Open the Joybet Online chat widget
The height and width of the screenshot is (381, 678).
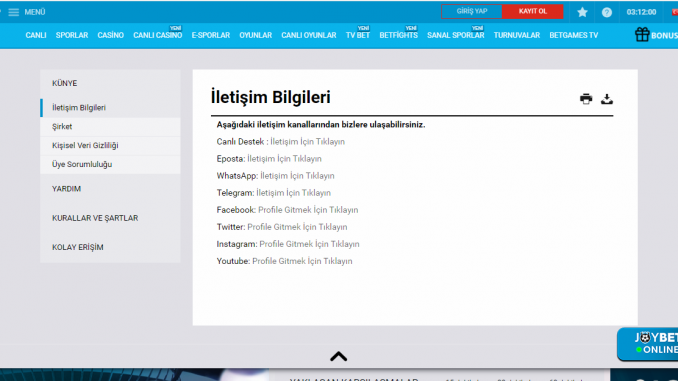click(647, 344)
